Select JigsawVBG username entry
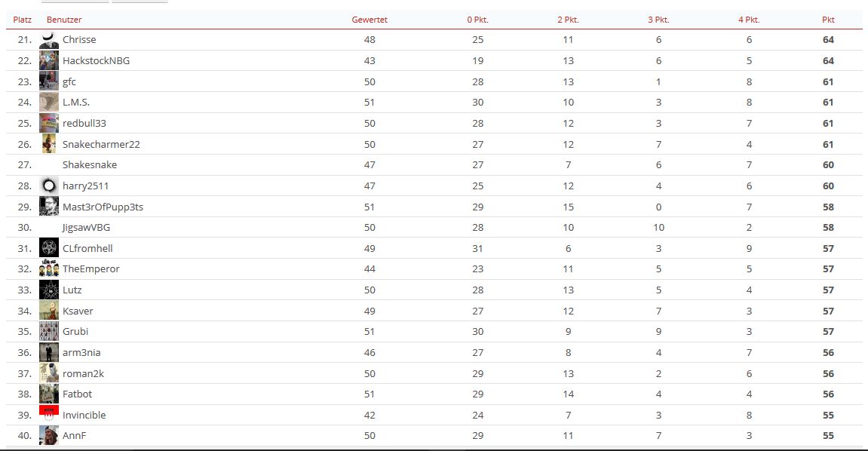The width and height of the screenshot is (868, 451). coord(87,228)
